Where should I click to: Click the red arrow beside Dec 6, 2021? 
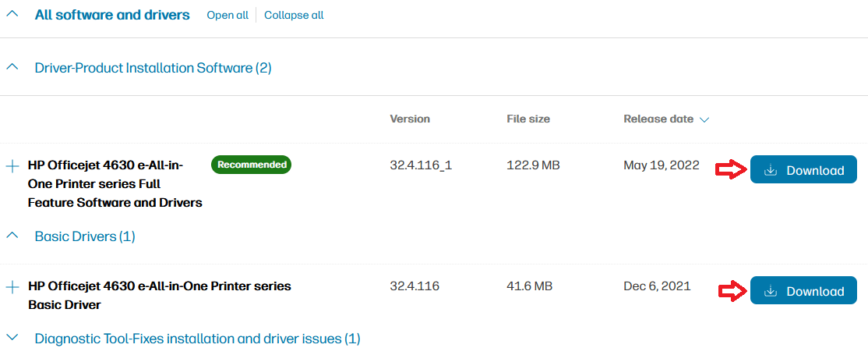pos(731,291)
